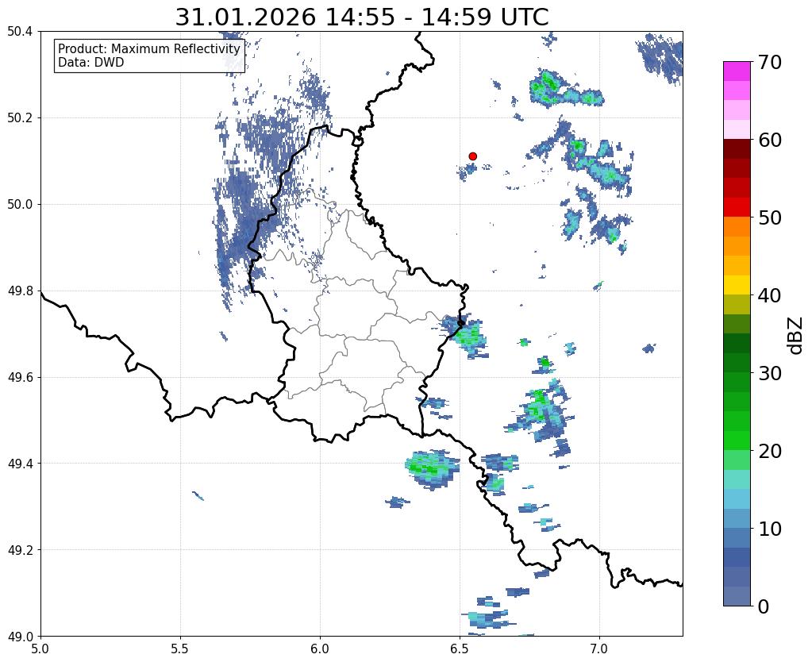This screenshot has height=662, width=812.
Task: Click the colorbar tick label 60
Action: point(769,140)
